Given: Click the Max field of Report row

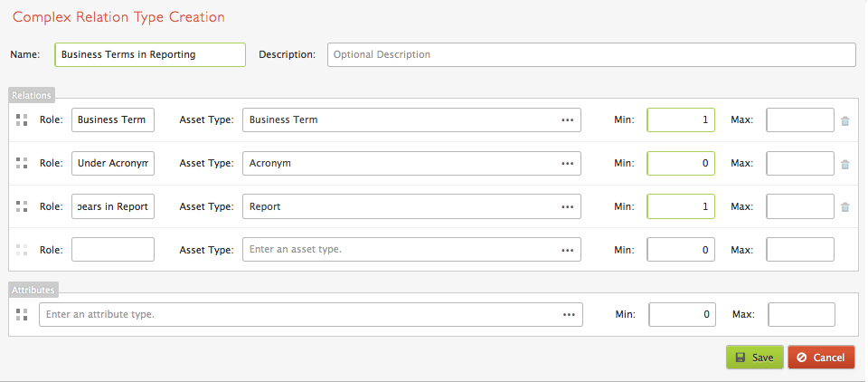Looking at the screenshot, I should (x=800, y=206).
